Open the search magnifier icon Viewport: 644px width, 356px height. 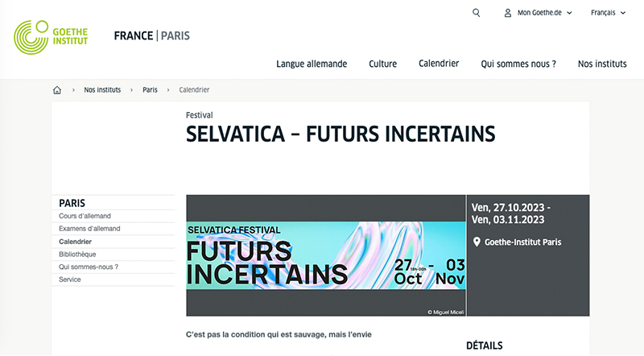coord(476,13)
